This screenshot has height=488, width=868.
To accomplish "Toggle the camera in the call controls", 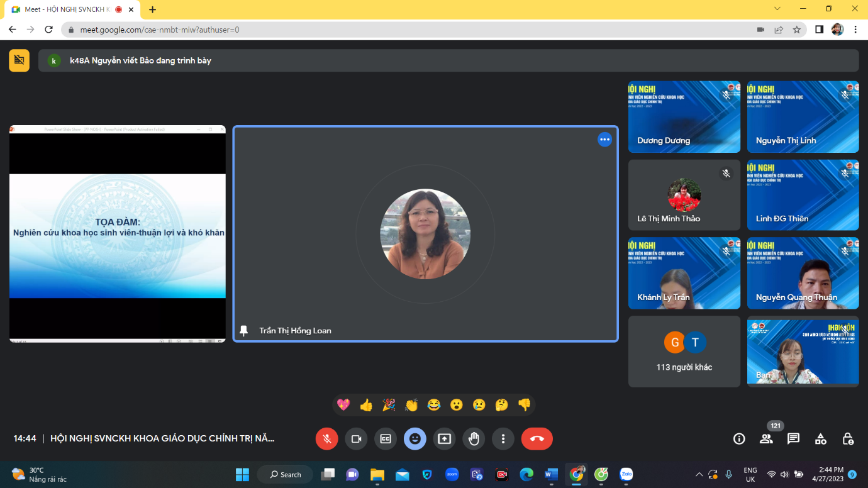I will [x=356, y=439].
